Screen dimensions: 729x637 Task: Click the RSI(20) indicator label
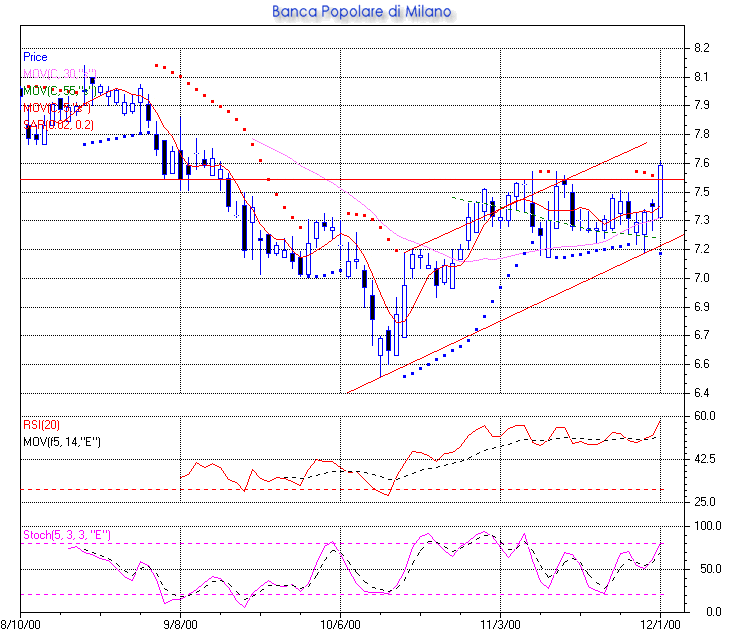(x=41, y=425)
